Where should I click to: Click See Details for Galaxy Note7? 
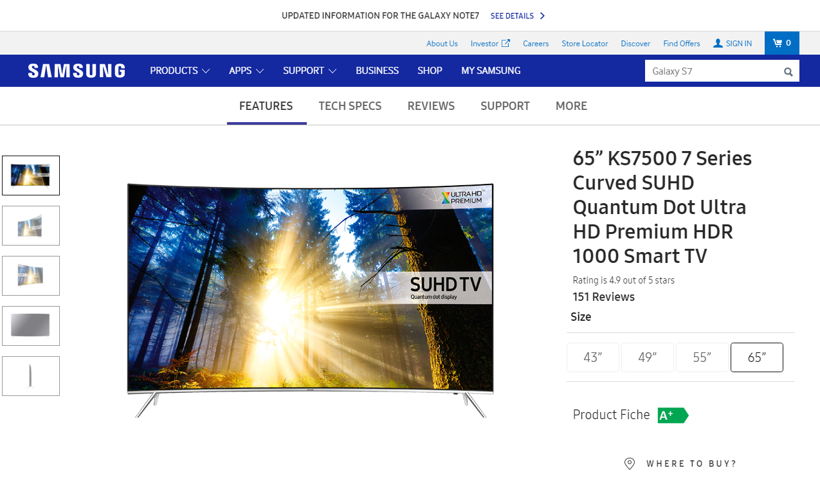click(513, 15)
